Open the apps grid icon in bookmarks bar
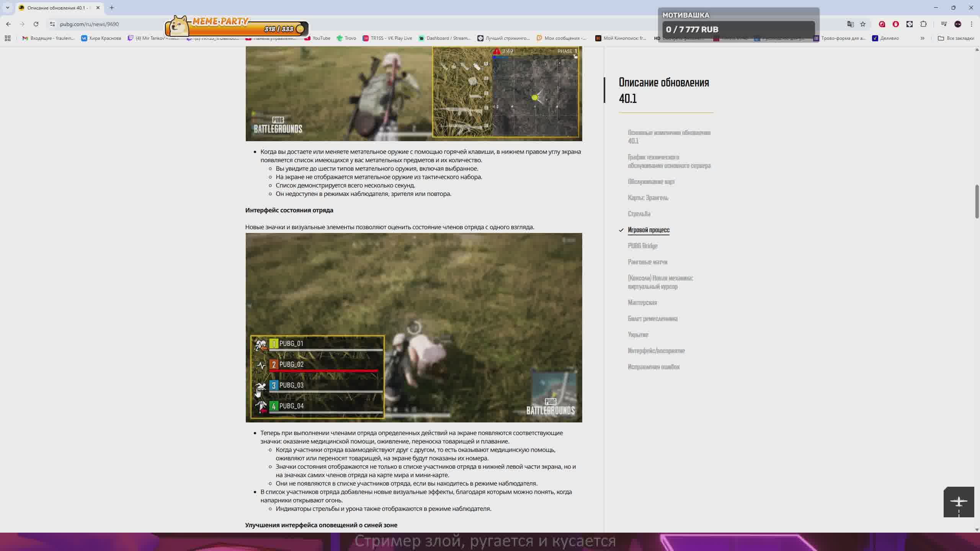This screenshot has height=551, width=980. point(8,38)
